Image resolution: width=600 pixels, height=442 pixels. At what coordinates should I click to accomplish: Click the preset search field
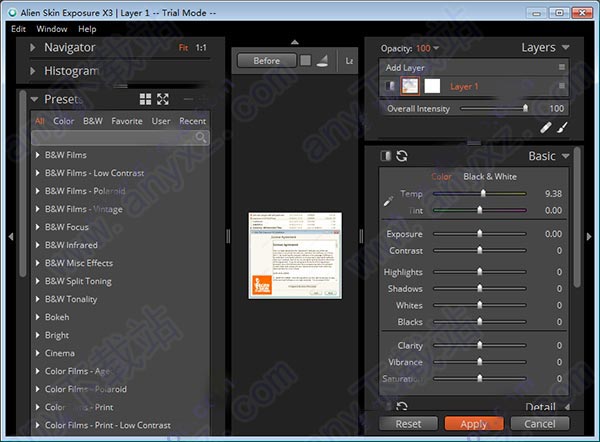click(120, 137)
